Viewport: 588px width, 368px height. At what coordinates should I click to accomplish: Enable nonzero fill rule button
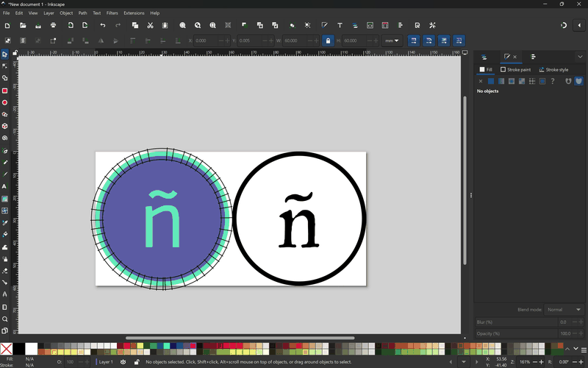(578, 81)
